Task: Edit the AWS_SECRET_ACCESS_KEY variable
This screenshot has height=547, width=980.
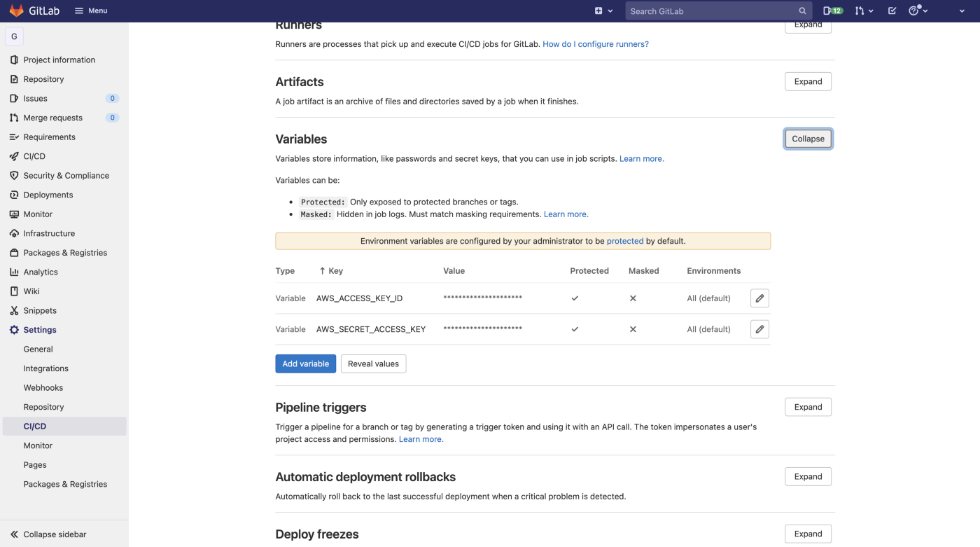Action: pos(759,329)
